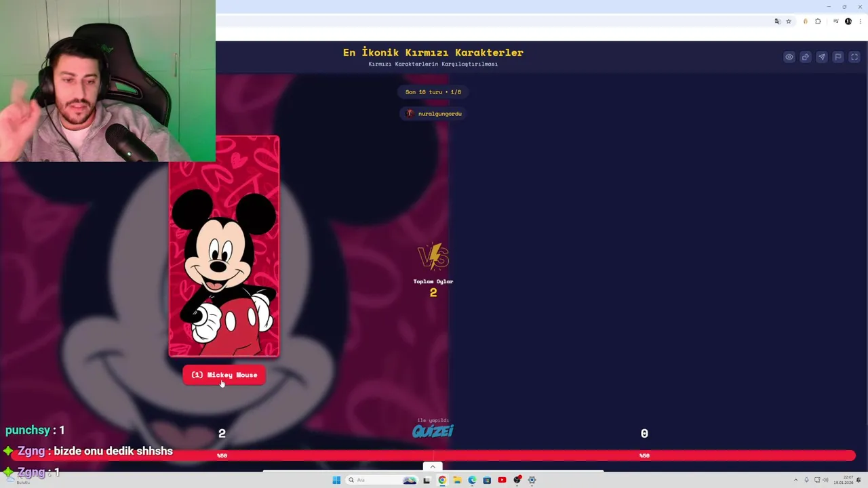The height and width of the screenshot is (488, 868).
Task: Open the OBS taskbar icon with red badge
Action: (x=517, y=480)
